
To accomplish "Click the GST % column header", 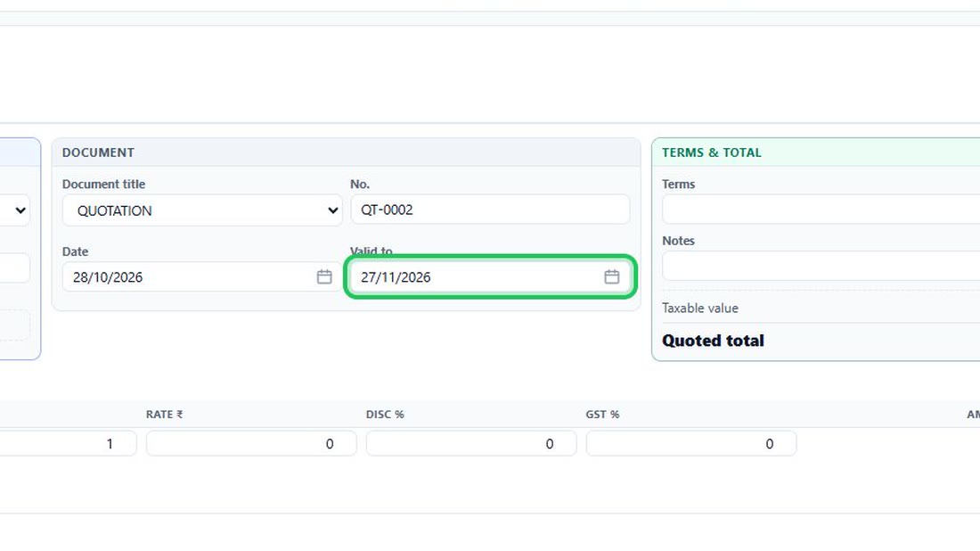I will pos(602,414).
